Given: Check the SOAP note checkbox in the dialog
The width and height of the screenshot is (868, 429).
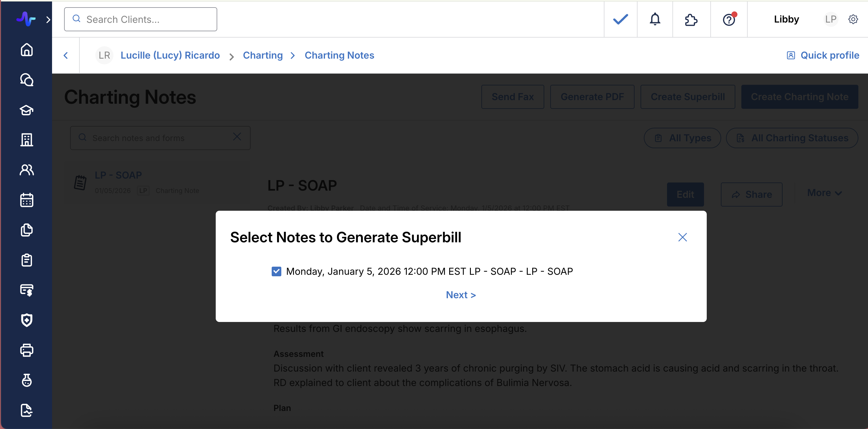Looking at the screenshot, I should coord(276,271).
